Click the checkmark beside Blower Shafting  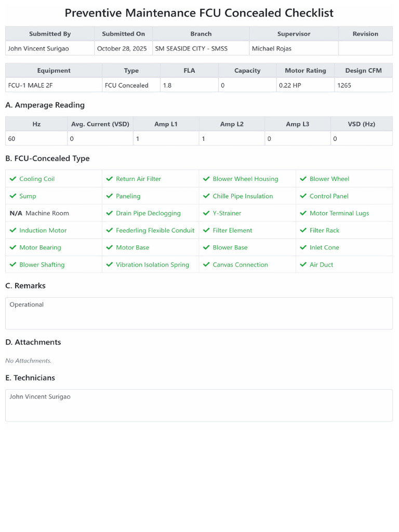(13, 264)
